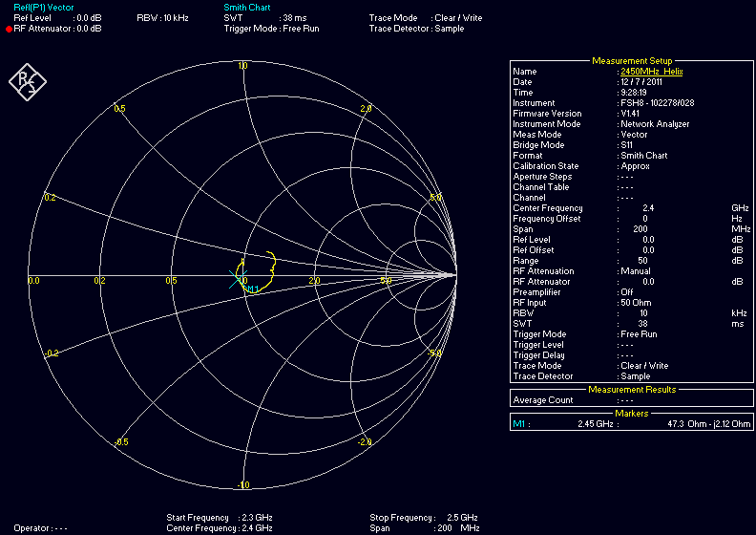Click the Preamplifier row label

tap(536, 292)
